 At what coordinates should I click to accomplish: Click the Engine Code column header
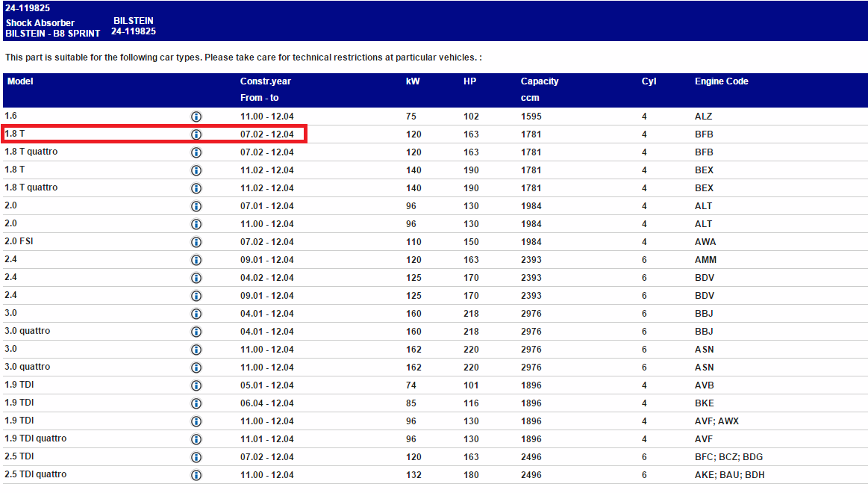point(721,81)
